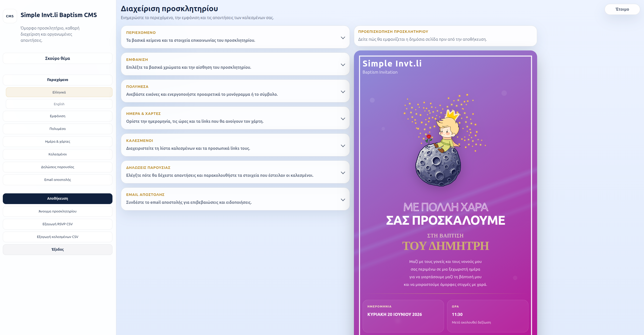
Task: Click the Simple Invt.li title in preview
Action: [392, 63]
